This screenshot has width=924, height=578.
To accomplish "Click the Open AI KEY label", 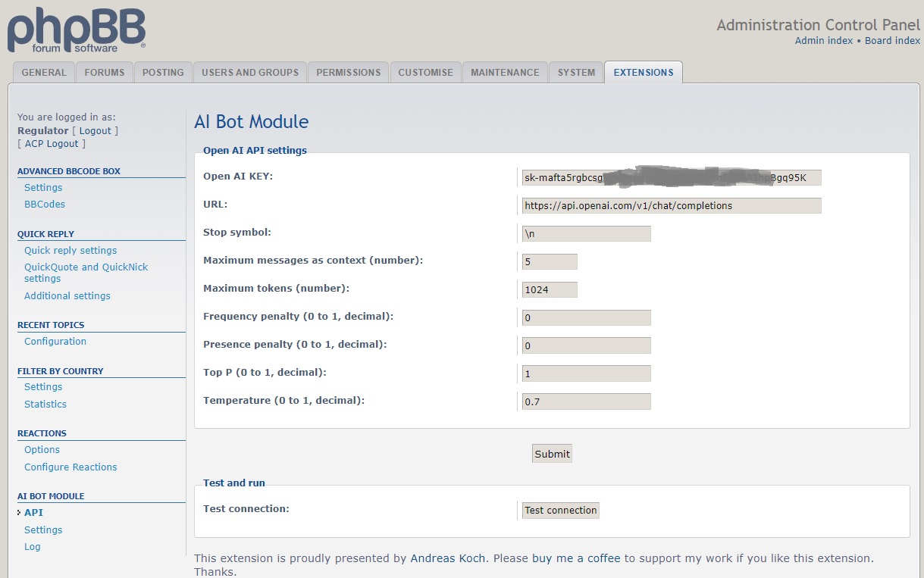I will click(238, 177).
